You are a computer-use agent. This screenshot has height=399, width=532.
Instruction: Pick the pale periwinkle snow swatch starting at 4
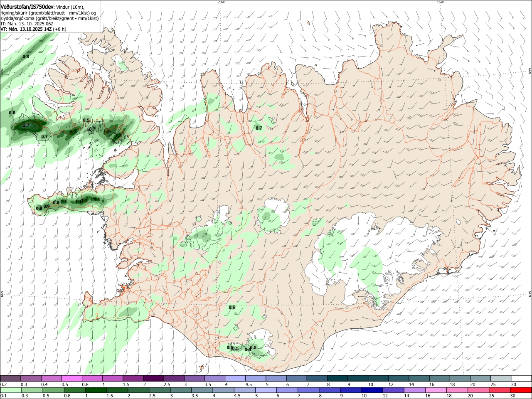(234, 378)
